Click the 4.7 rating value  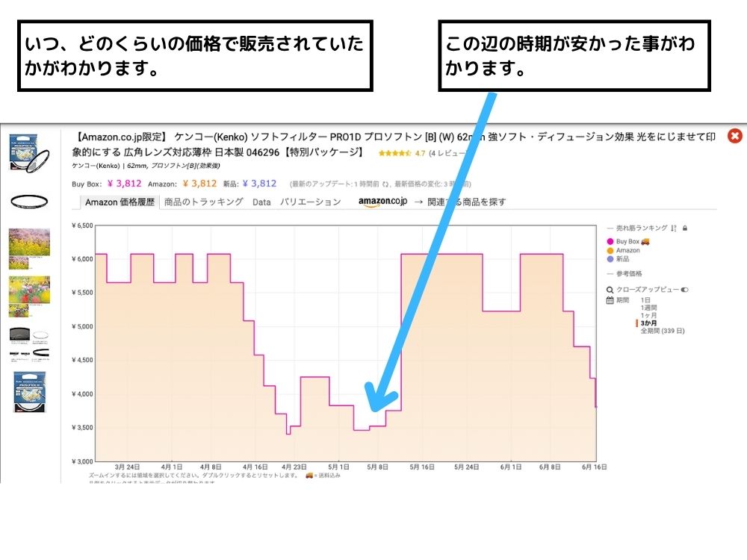pos(420,153)
